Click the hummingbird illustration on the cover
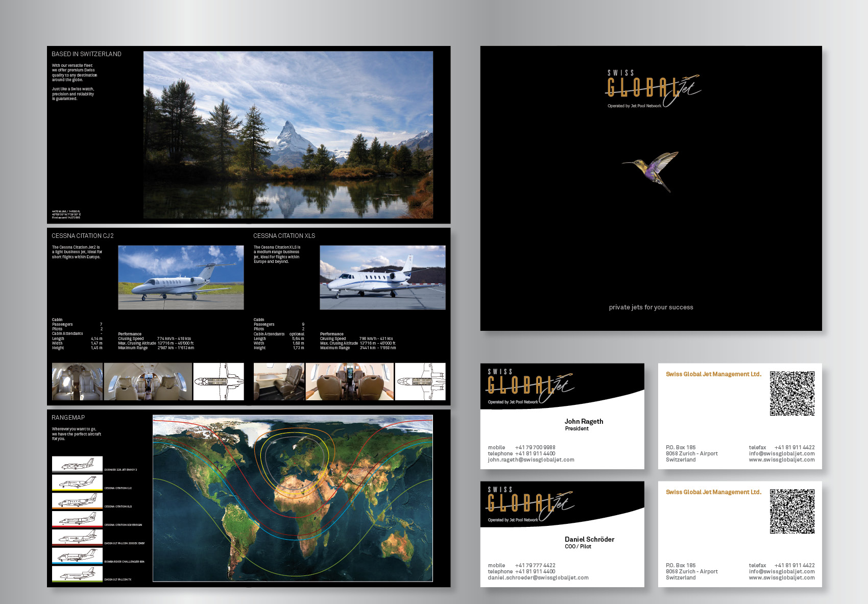This screenshot has height=604, width=868. coord(652,171)
